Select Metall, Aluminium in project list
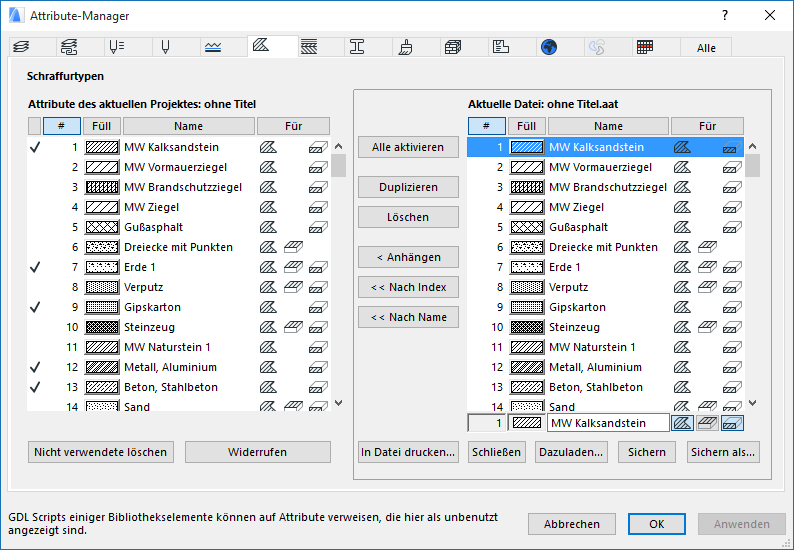 coord(179,367)
